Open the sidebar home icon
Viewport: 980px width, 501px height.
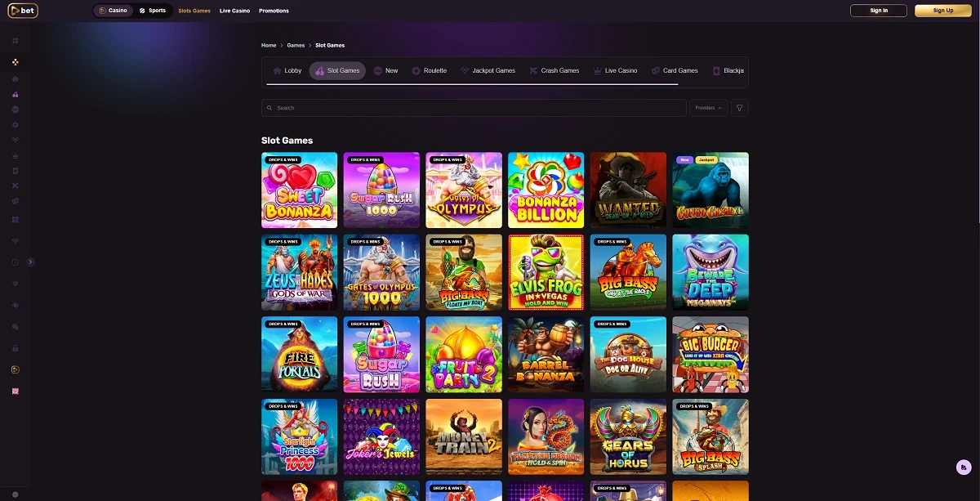(16, 78)
